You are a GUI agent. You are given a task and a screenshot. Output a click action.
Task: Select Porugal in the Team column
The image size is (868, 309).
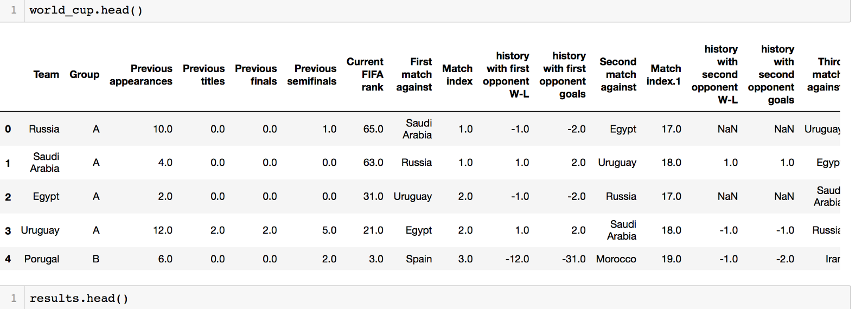tap(42, 259)
